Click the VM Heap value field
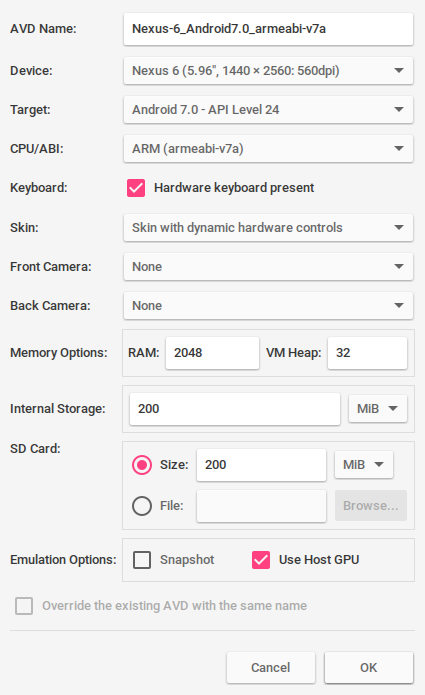This screenshot has height=695, width=425. tap(367, 353)
